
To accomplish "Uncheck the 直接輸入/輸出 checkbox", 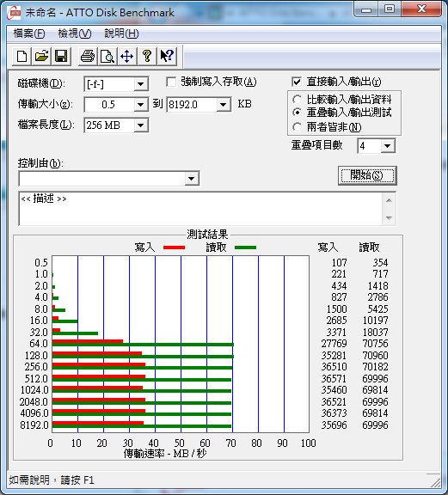I will coord(297,82).
